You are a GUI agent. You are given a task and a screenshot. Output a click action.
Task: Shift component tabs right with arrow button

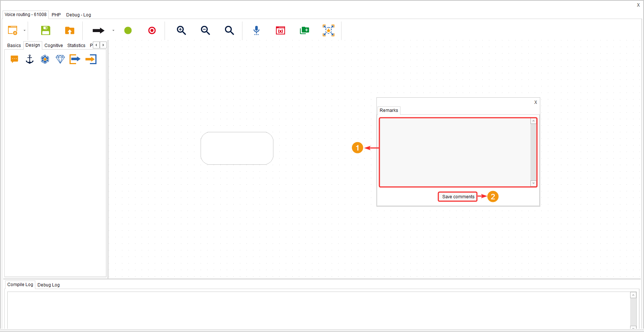coord(103,45)
